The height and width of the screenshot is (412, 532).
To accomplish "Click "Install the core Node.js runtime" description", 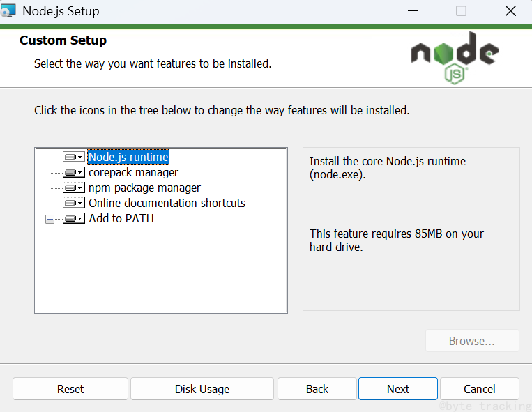I will 388,168.
